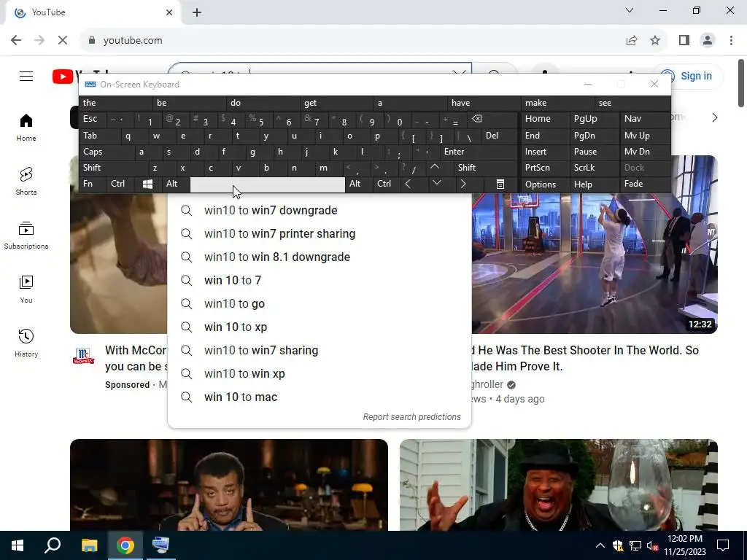
Task: Close the YouTube tab
Action: (x=169, y=12)
